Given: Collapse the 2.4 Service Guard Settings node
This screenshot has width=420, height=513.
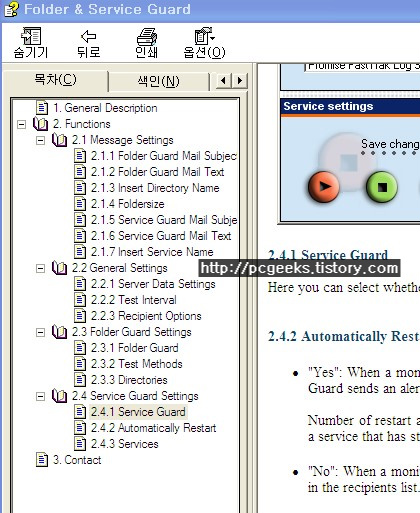Looking at the screenshot, I should pos(40,396).
